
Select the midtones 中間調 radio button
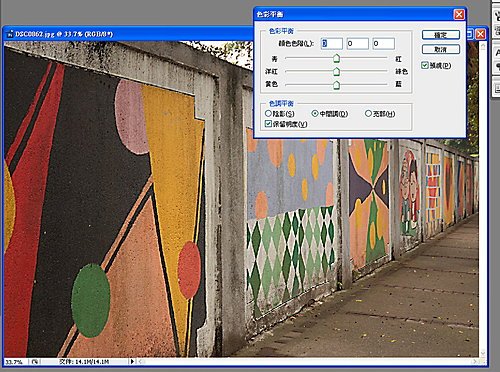pyautogui.click(x=315, y=114)
